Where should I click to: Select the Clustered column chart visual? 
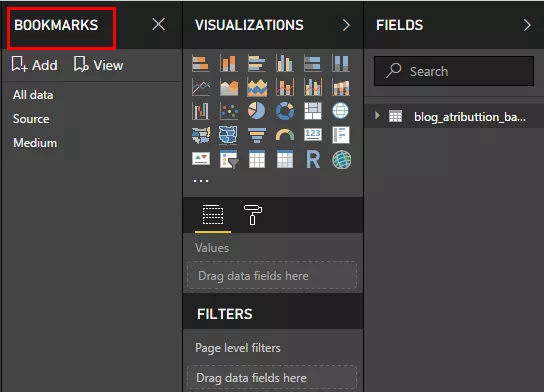[x=285, y=63]
